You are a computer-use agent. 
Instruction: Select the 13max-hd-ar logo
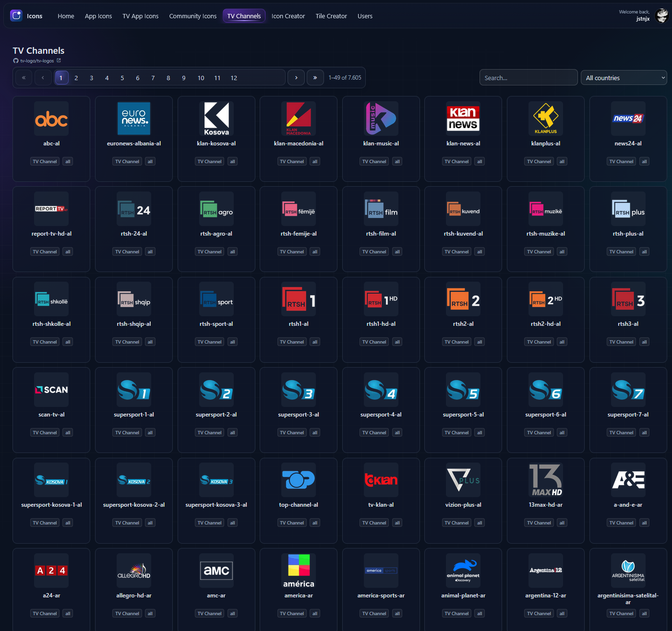tap(546, 480)
